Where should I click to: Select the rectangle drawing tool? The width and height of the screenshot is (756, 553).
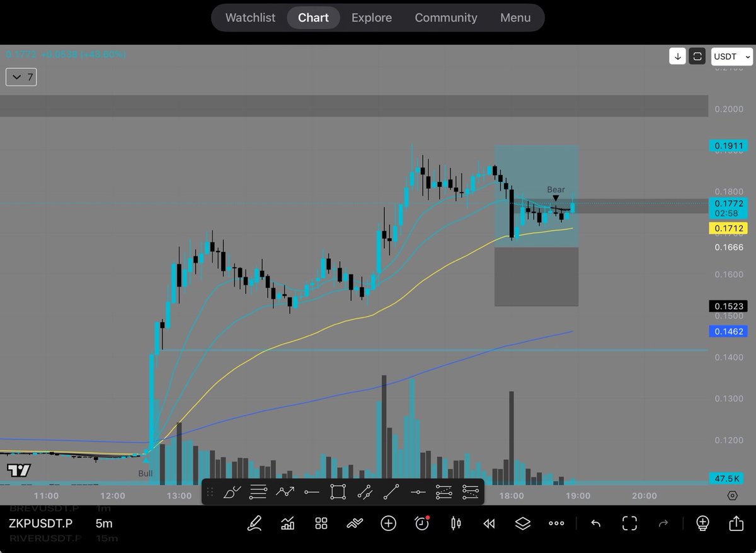[x=338, y=491]
